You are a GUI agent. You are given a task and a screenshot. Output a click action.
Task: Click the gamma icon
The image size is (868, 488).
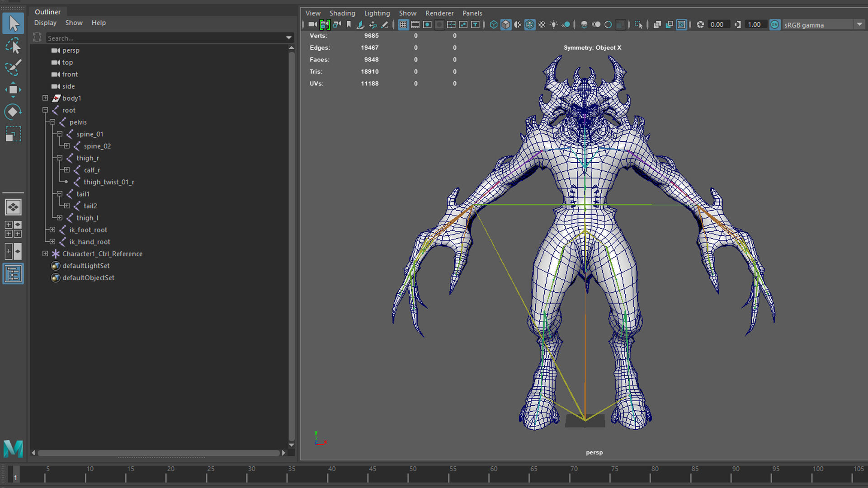[738, 24]
